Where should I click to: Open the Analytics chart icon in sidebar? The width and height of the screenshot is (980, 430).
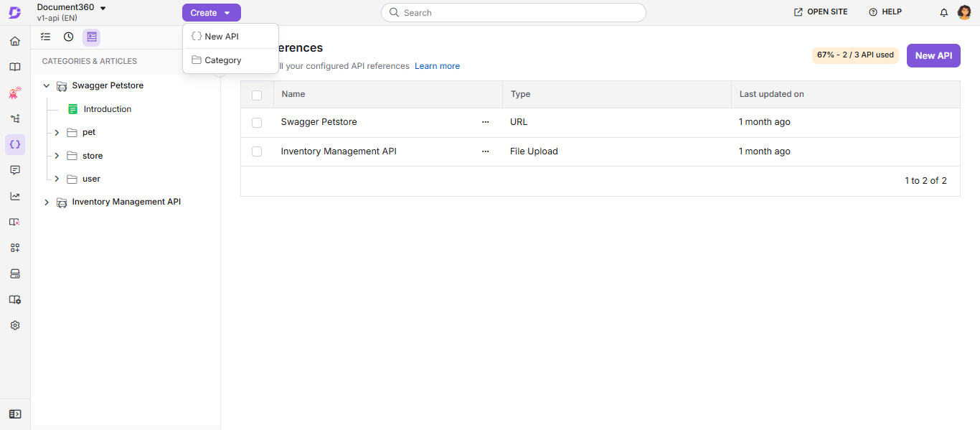pyautogui.click(x=15, y=196)
